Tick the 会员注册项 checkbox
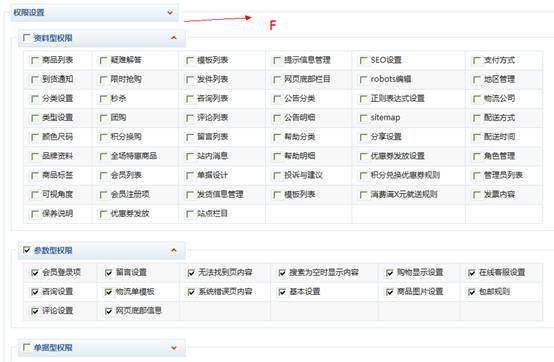Screen dimensions: 554x362 [104, 195]
